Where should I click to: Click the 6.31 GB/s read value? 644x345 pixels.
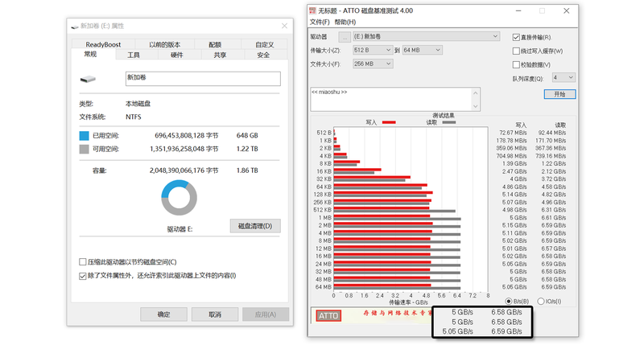tap(554, 210)
